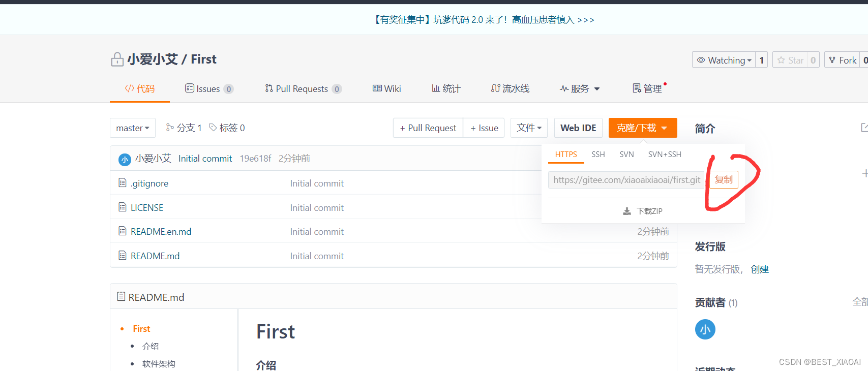Click the README.md file icon in list
Screen dimensions: 868x371
(x=123, y=255)
